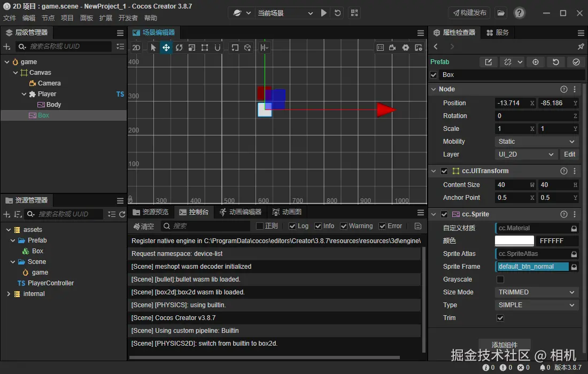Screen dimensions: 588x374
Task: Select the Move transform tool in scene toolbar
Action: (x=166, y=48)
